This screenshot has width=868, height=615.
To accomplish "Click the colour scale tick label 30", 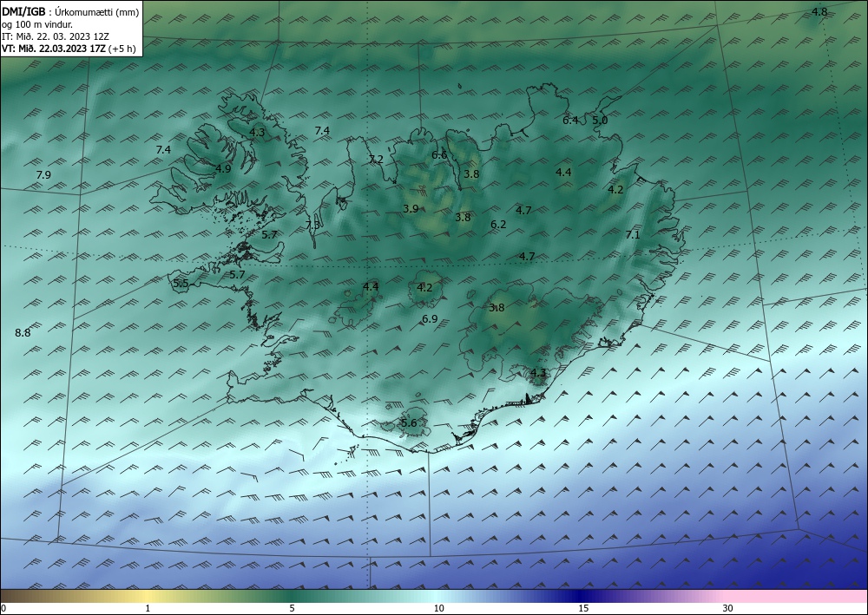I will [x=728, y=608].
